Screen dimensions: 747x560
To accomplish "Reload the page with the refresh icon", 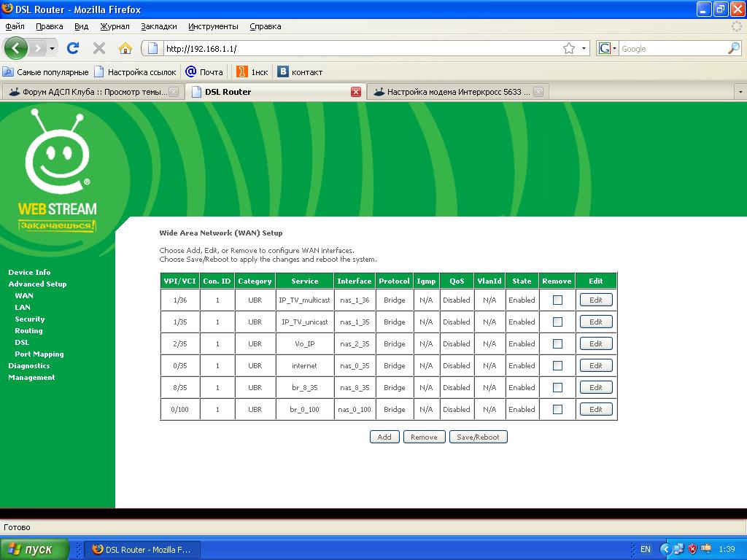I will tap(73, 48).
